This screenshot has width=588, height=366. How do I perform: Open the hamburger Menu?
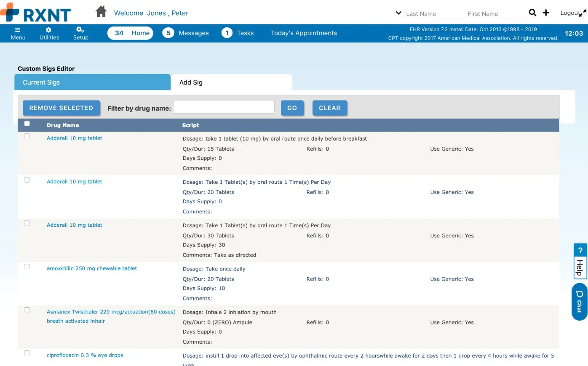click(x=18, y=33)
